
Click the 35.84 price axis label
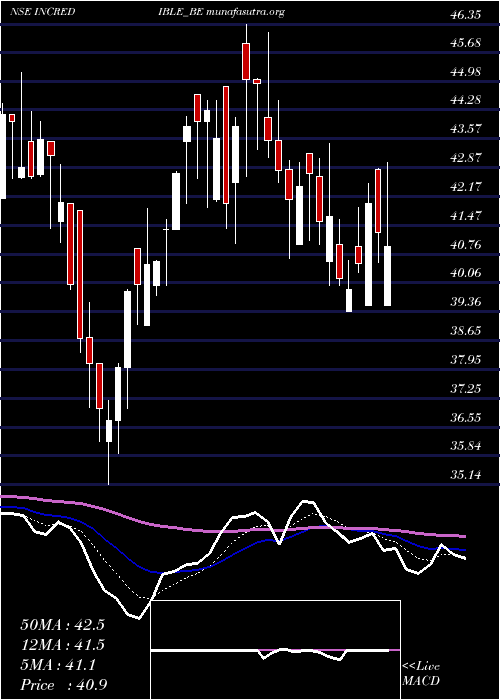[x=465, y=446]
